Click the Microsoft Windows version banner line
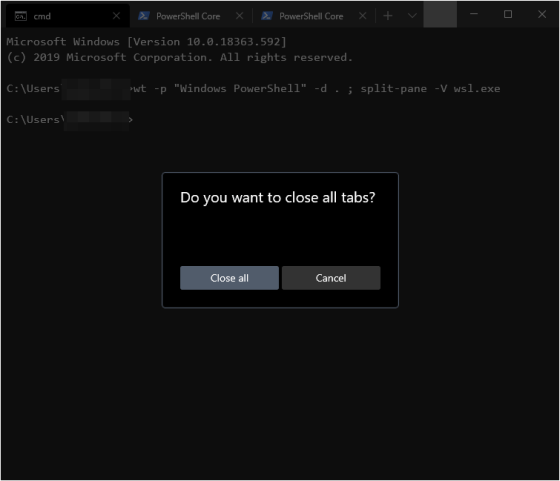Screen dimensions: 560x481 [146, 42]
